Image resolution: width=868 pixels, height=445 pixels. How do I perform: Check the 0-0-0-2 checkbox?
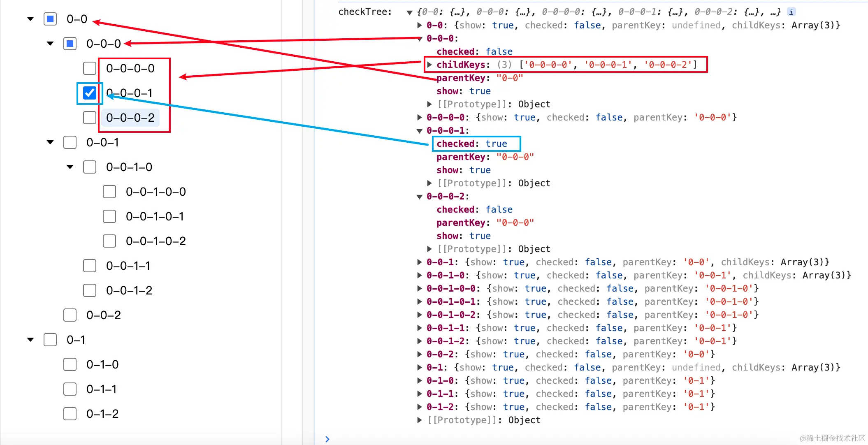89,118
